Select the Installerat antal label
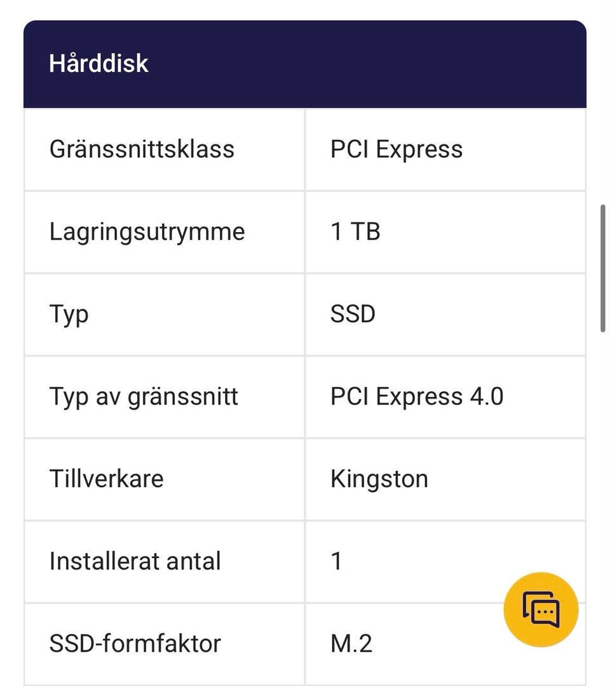The width and height of the screenshot is (610, 700). click(135, 561)
